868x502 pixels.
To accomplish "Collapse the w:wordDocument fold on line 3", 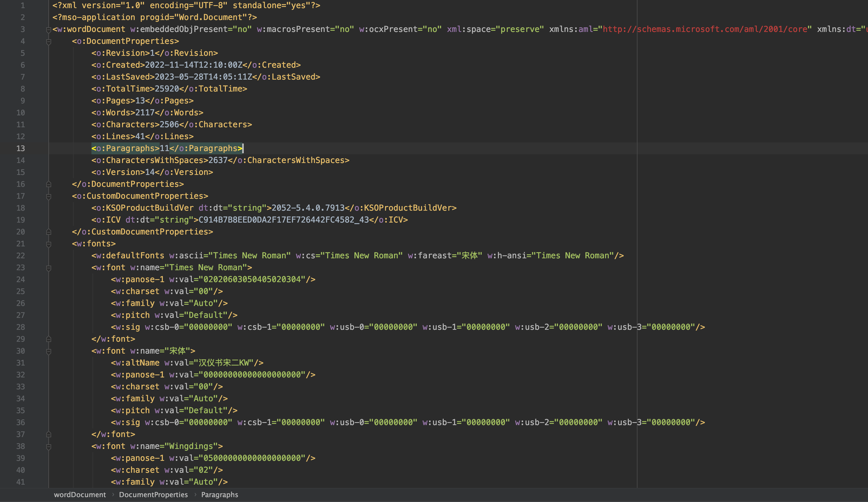I will [48, 30].
